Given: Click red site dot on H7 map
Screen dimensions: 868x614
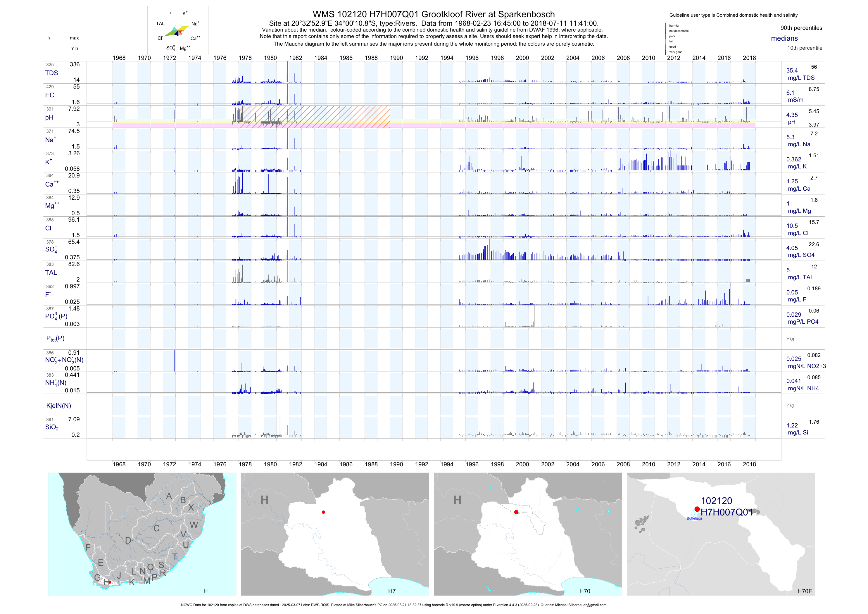Looking at the screenshot, I should pyautogui.click(x=323, y=512).
